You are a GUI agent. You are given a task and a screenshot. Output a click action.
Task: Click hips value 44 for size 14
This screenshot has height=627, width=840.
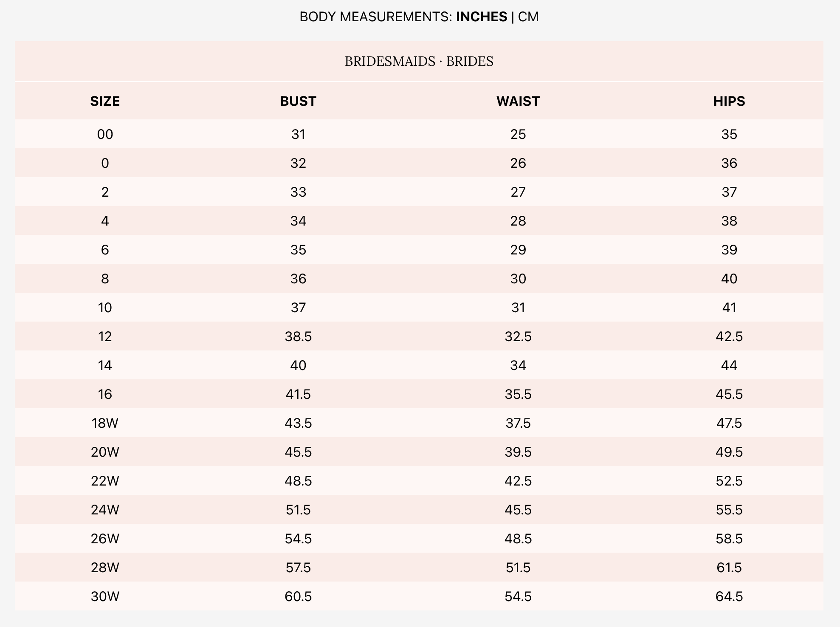coord(729,365)
